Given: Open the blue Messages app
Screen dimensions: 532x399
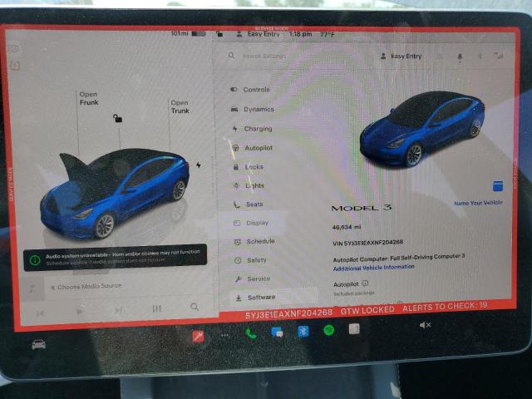Looking at the screenshot, I should (x=277, y=332).
